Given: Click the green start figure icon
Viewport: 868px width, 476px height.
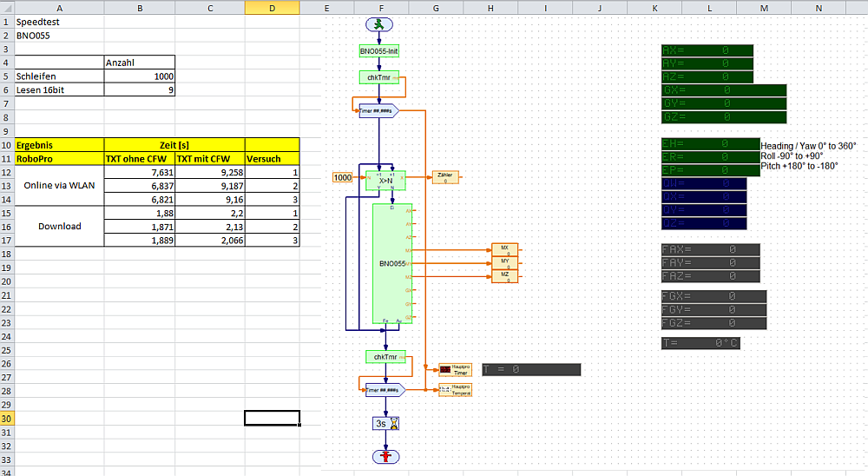Looking at the screenshot, I should point(379,25).
